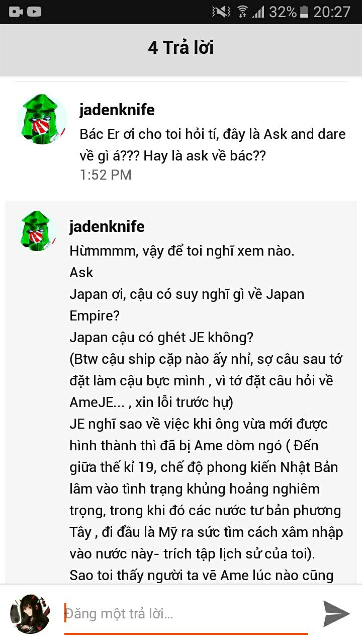The image size is (362, 644).
Task: Tap your own profile avatar beside reply box
Action: [x=30, y=613]
